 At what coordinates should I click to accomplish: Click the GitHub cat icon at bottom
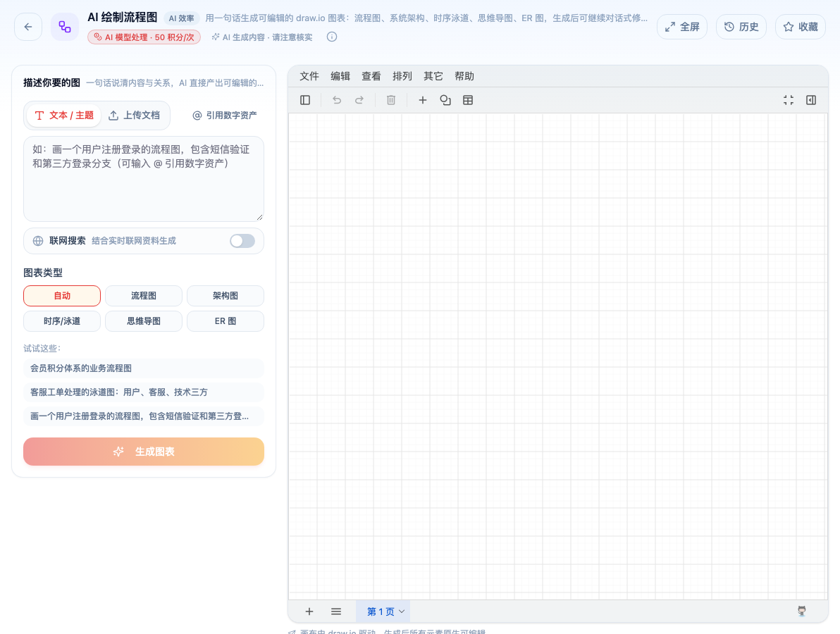pos(801,611)
